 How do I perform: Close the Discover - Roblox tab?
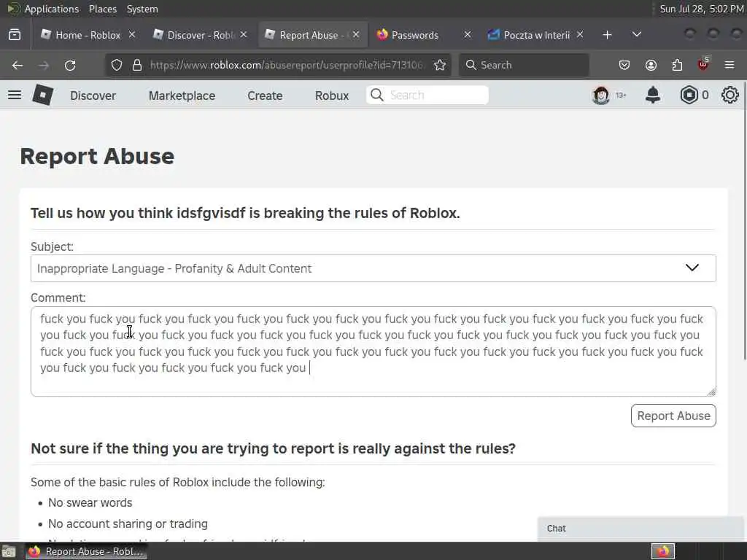click(244, 35)
